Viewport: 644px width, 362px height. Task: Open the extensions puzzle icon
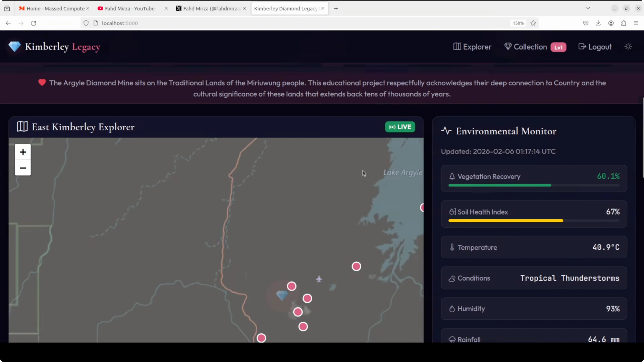pos(624,23)
